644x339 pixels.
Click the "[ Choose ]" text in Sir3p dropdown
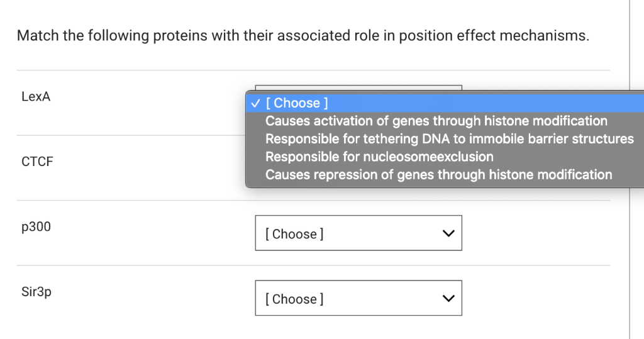tap(294, 299)
